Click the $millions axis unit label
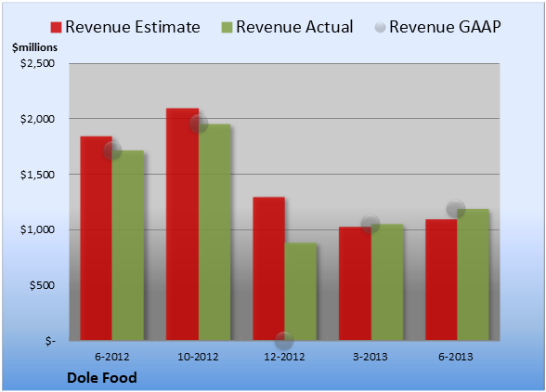Image resolution: width=546 pixels, height=392 pixels. coord(35,47)
